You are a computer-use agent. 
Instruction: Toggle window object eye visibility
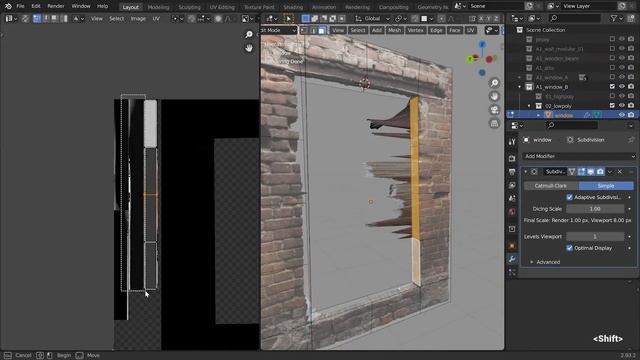tap(622, 115)
